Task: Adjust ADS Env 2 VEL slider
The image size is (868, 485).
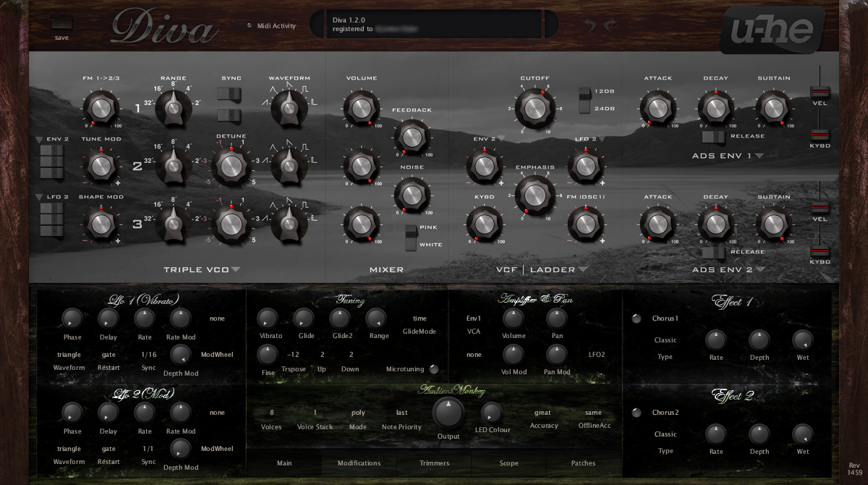Action: [x=820, y=208]
